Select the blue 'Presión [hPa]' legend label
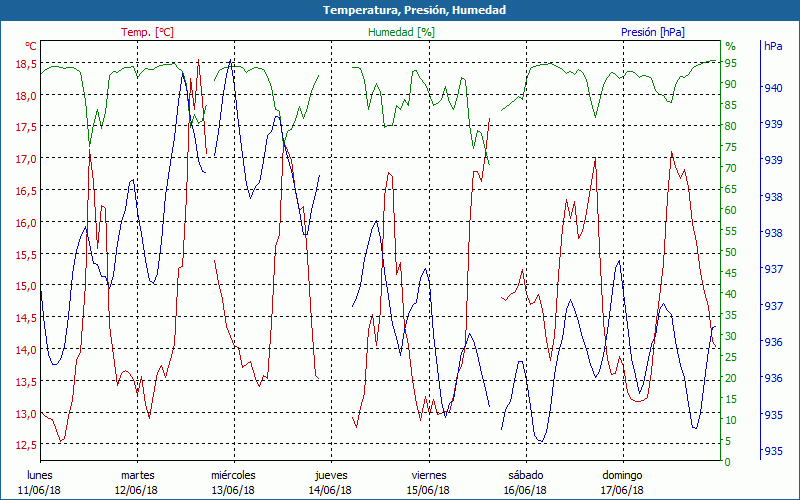This screenshot has width=800, height=500. [653, 32]
